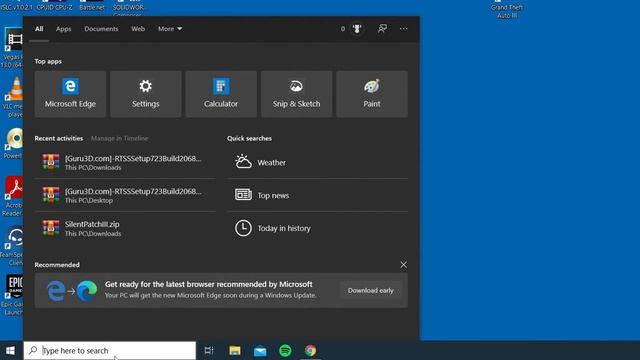Click Download early button

(x=371, y=291)
